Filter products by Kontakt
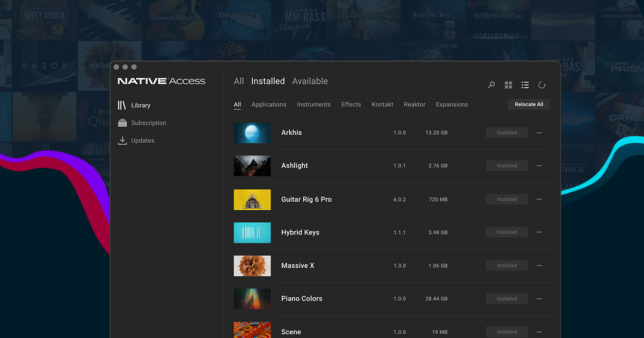The width and height of the screenshot is (644, 338). 382,104
